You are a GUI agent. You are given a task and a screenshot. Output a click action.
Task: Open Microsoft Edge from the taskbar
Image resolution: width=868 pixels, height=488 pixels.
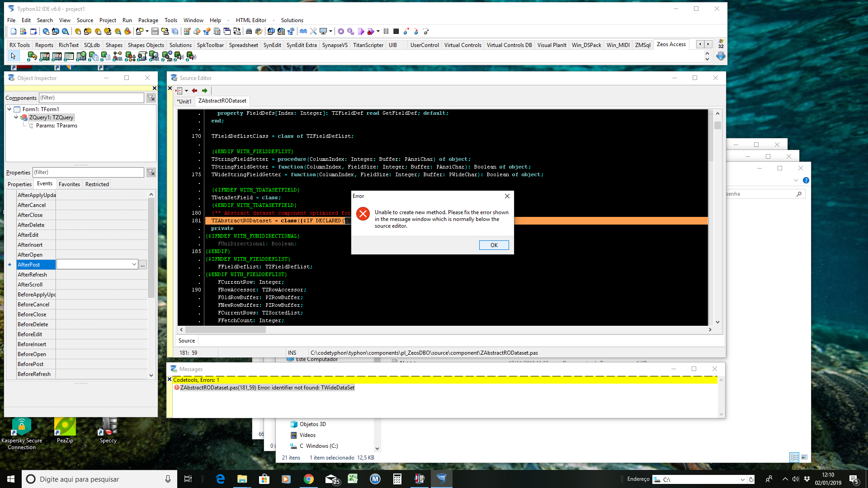pyautogui.click(x=220, y=479)
